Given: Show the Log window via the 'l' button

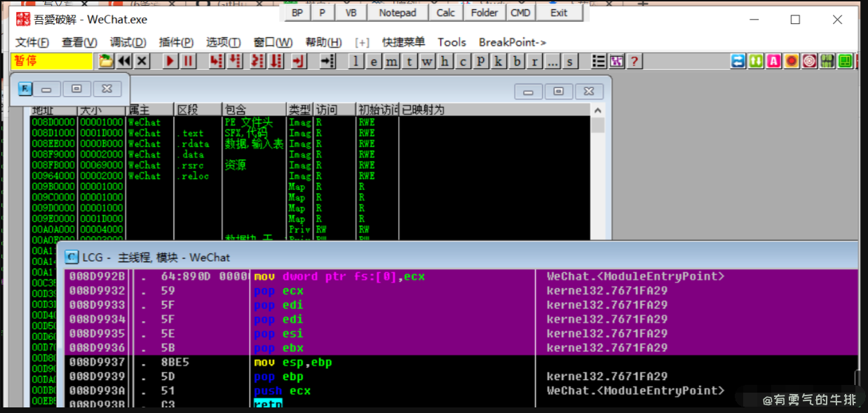Looking at the screenshot, I should tap(356, 62).
